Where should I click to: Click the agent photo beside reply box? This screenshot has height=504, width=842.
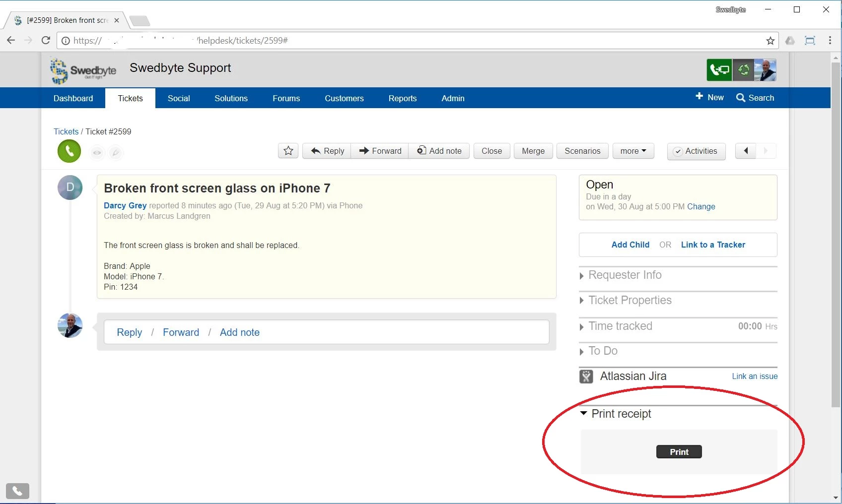(70, 325)
